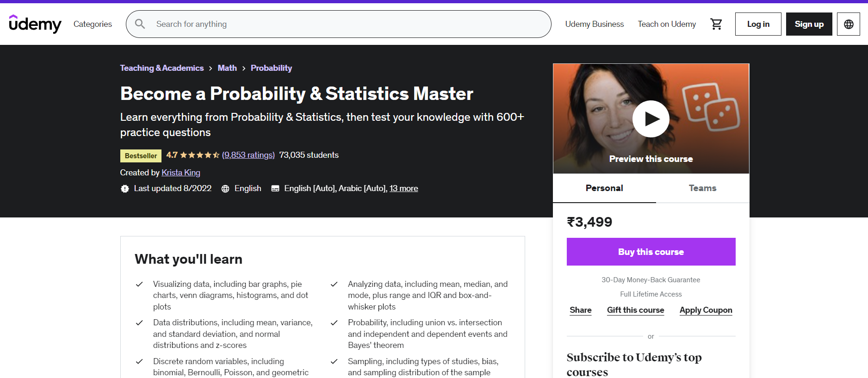The image size is (868, 378).
Task: Click the checkmark beside Data distributions
Action: 139,323
